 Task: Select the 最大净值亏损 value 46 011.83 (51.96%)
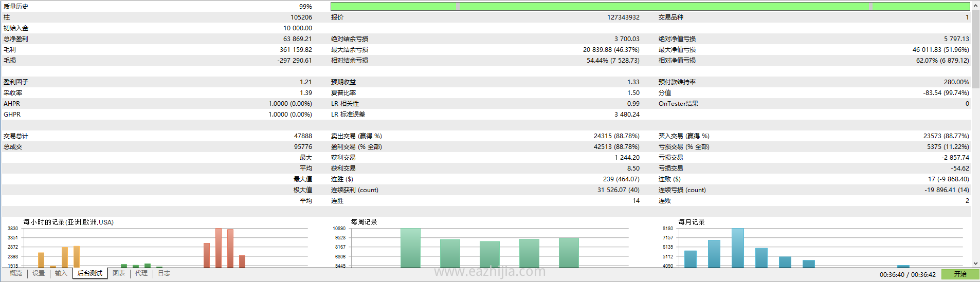[940, 50]
